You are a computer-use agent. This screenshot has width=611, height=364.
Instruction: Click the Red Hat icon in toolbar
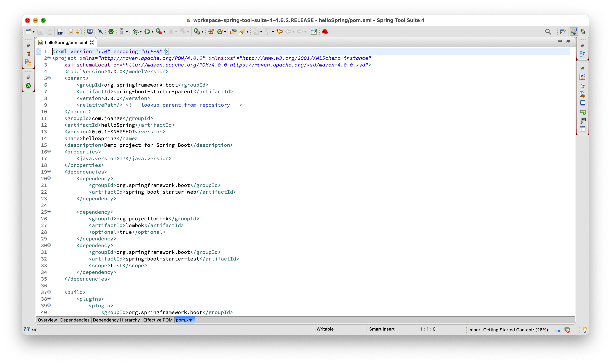click(325, 31)
